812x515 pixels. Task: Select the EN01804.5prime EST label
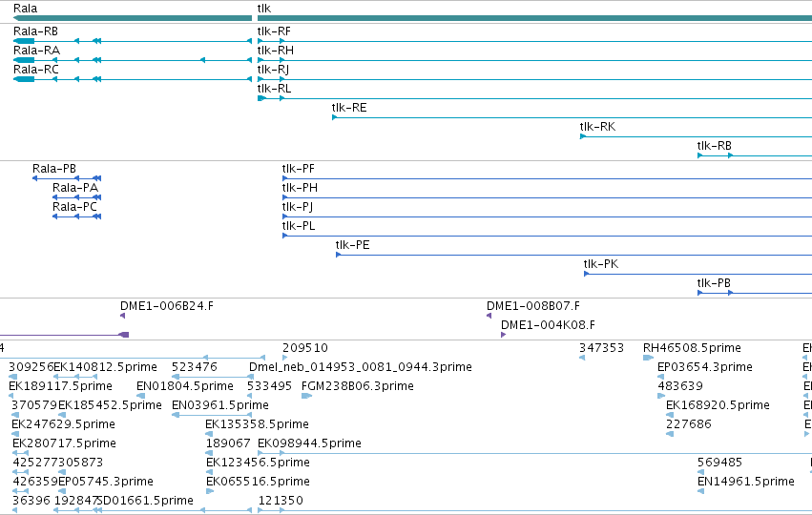tap(185, 387)
